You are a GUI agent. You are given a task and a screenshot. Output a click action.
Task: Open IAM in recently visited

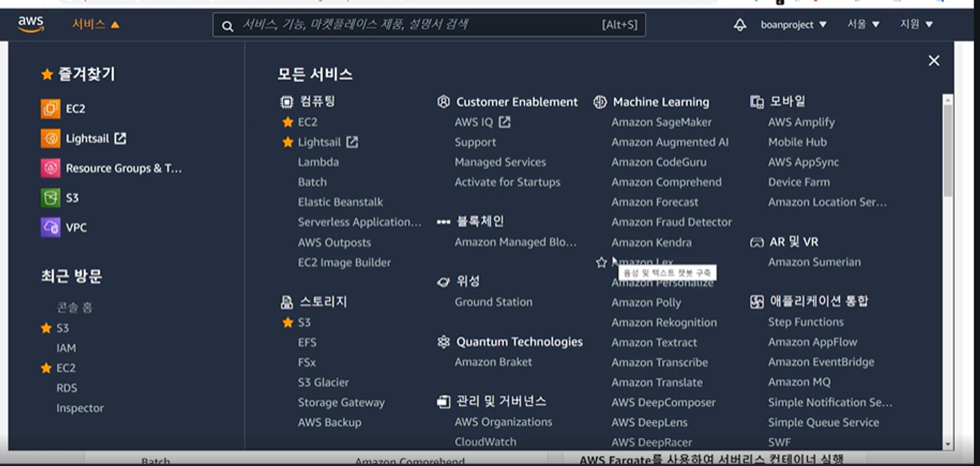(x=66, y=348)
